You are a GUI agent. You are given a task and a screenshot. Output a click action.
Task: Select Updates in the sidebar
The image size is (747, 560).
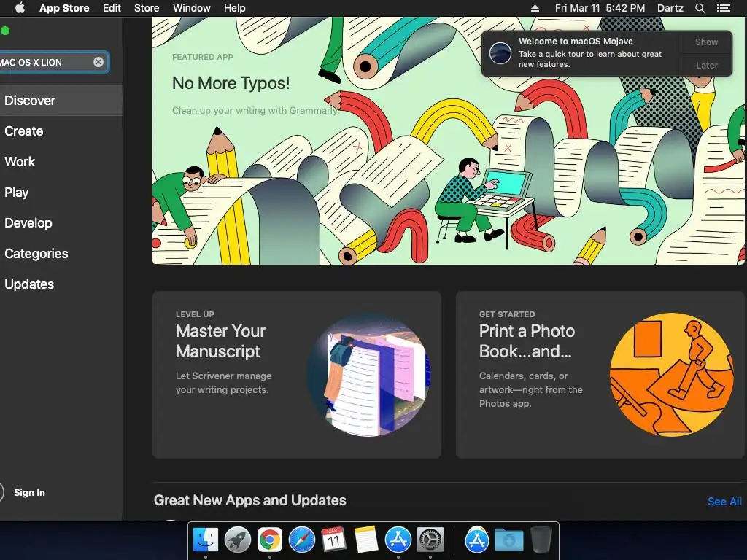coord(61,284)
